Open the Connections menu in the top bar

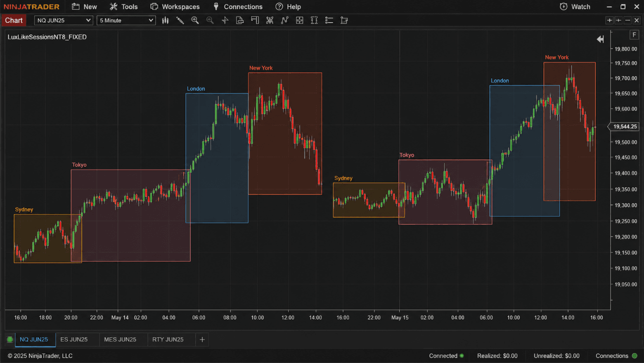point(238,6)
